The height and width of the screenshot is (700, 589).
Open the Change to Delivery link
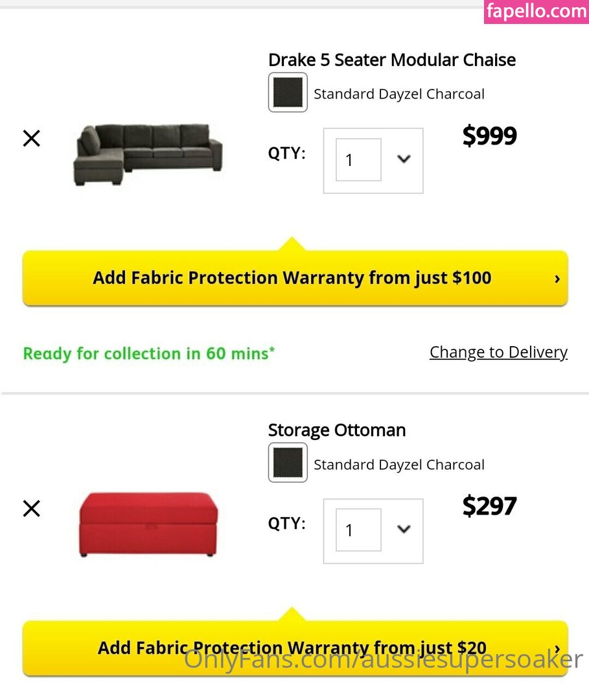[x=498, y=352]
